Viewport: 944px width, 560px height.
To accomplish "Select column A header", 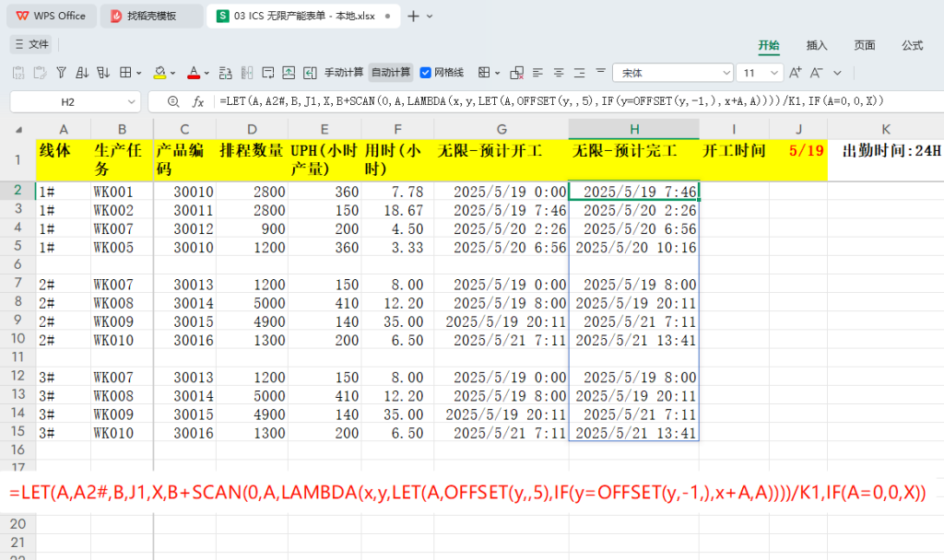I will pyautogui.click(x=64, y=129).
